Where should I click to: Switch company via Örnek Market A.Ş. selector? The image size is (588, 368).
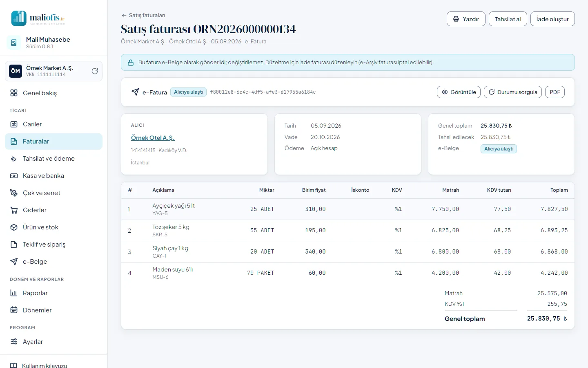coord(53,71)
